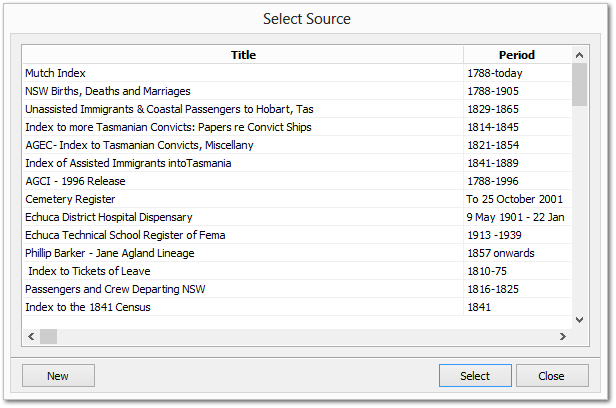Click the horizontal scrollbar thumb
The height and width of the screenshot is (408, 616).
click(x=49, y=336)
